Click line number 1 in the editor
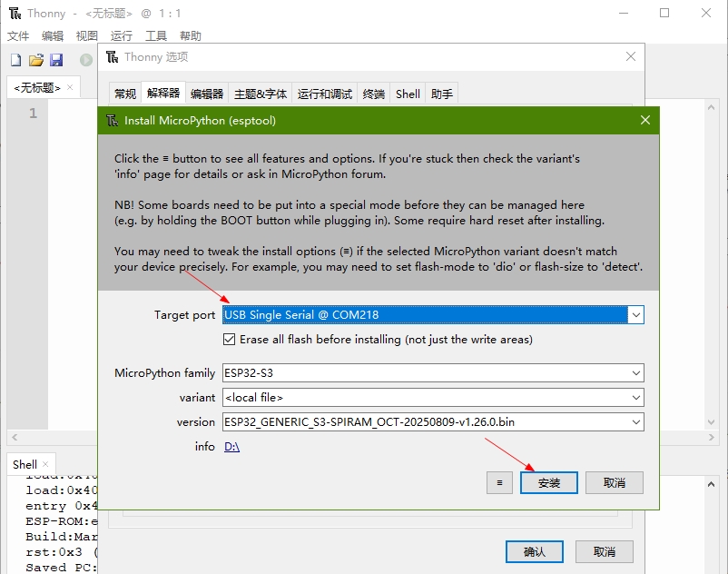This screenshot has width=728, height=574. (x=33, y=113)
